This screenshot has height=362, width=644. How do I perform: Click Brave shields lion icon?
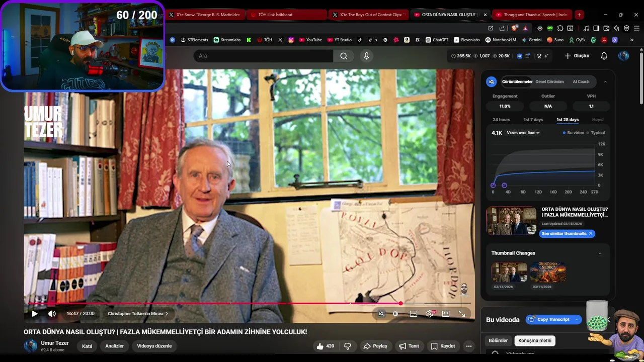click(x=514, y=28)
